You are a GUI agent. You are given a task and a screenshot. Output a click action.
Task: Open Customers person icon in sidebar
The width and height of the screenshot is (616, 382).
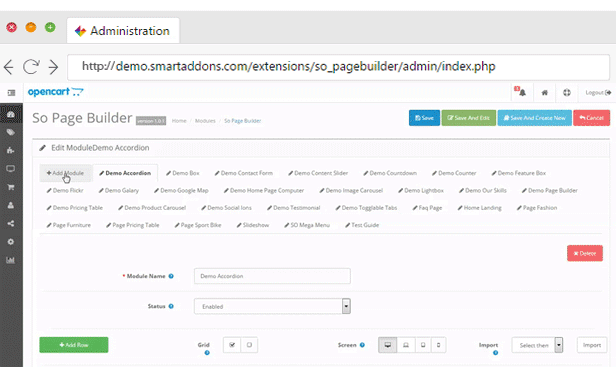point(11,205)
